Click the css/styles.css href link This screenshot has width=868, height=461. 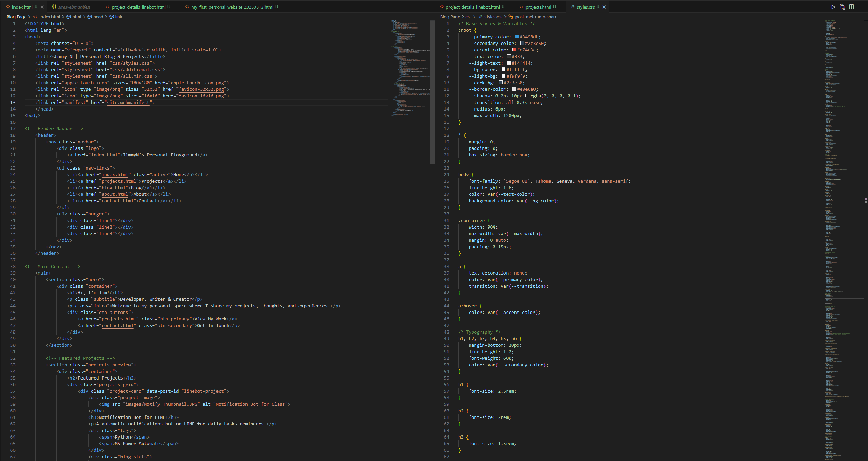click(x=131, y=63)
